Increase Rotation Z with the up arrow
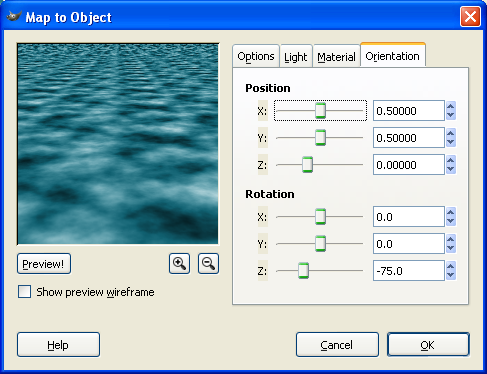 coord(451,266)
